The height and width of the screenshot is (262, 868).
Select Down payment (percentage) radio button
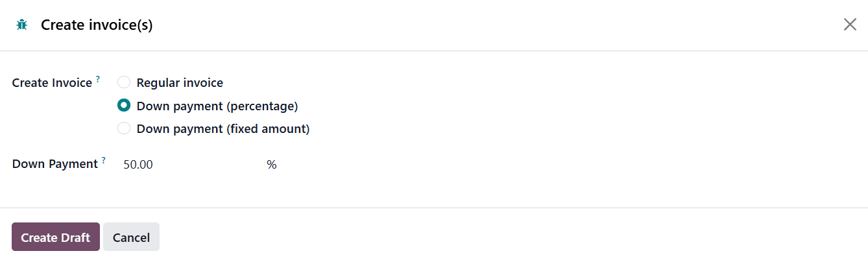(124, 106)
